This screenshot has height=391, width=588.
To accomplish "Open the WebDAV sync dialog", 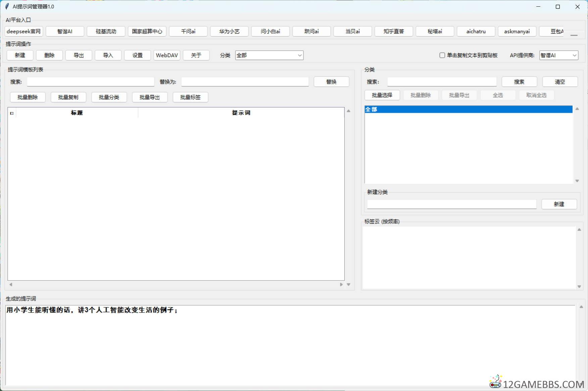I will 167,55.
